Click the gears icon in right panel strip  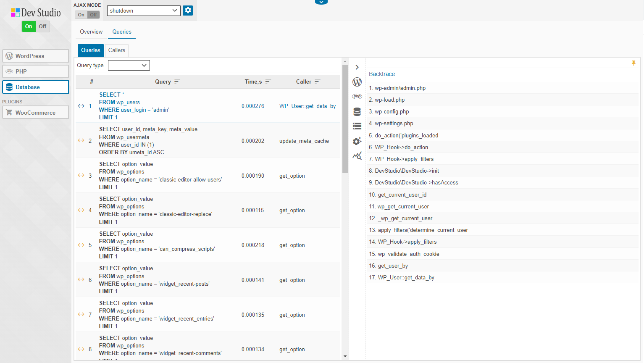(x=357, y=141)
